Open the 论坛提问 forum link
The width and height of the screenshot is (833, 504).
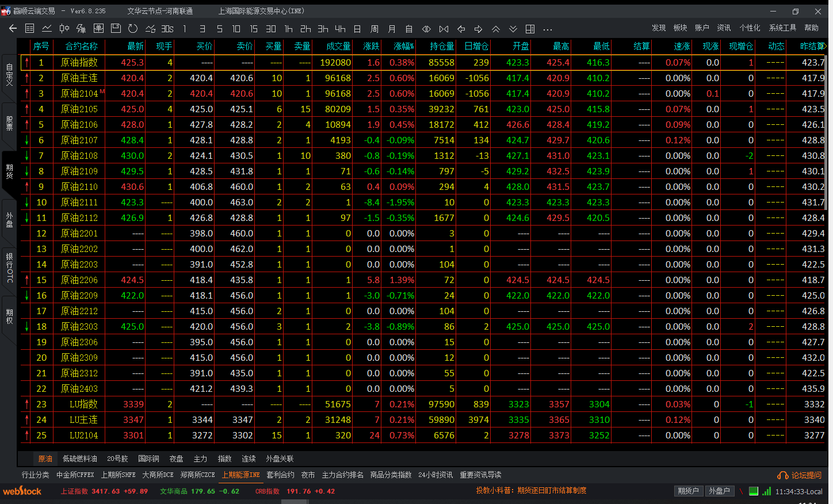click(x=807, y=475)
